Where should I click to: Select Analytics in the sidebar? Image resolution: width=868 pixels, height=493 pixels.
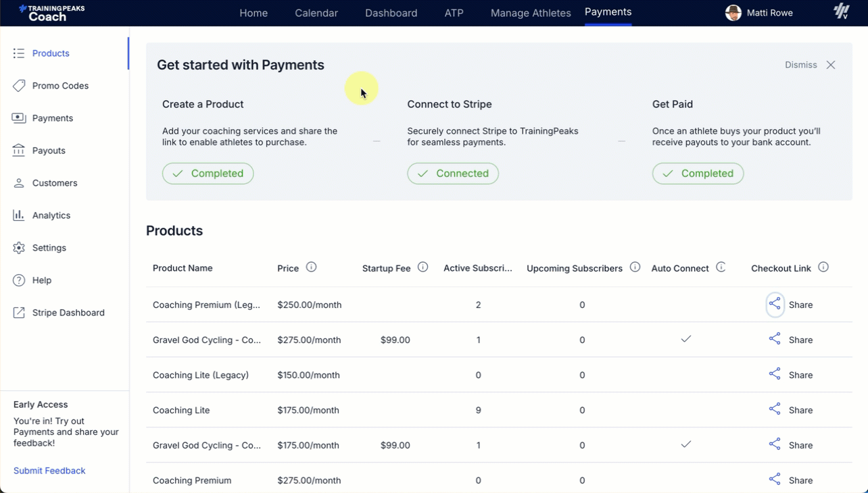[x=51, y=215]
